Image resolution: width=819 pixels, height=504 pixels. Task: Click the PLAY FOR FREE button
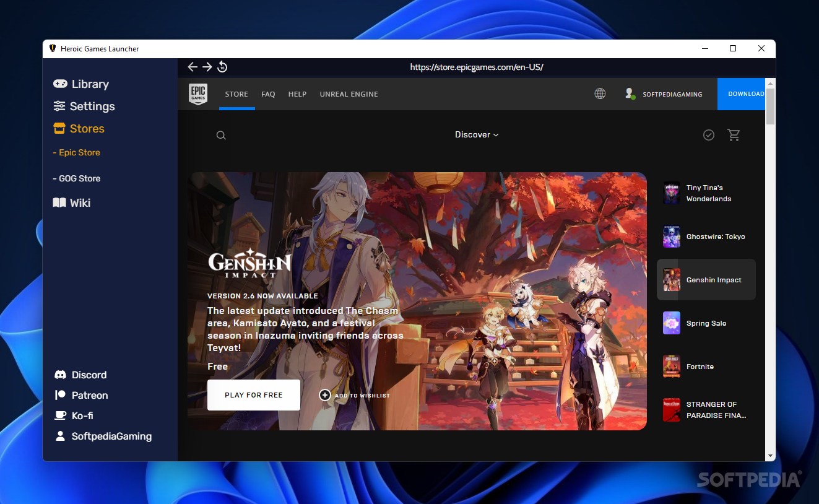pyautogui.click(x=254, y=395)
